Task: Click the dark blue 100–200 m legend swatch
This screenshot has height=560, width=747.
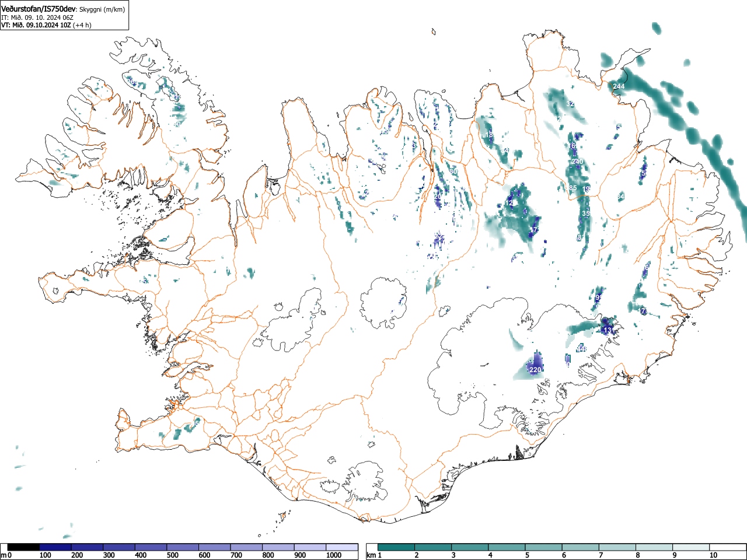Action: tap(55, 547)
